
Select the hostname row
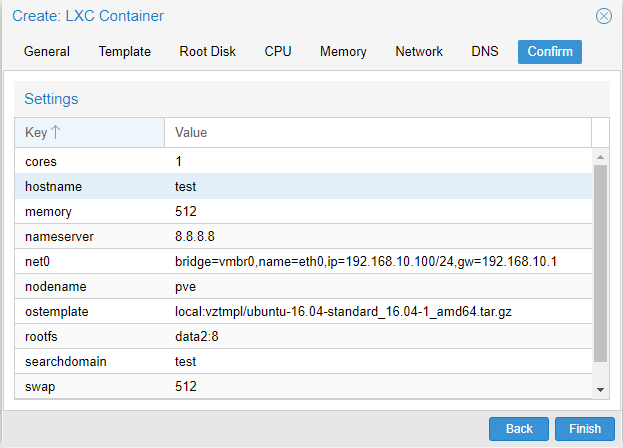[303, 186]
